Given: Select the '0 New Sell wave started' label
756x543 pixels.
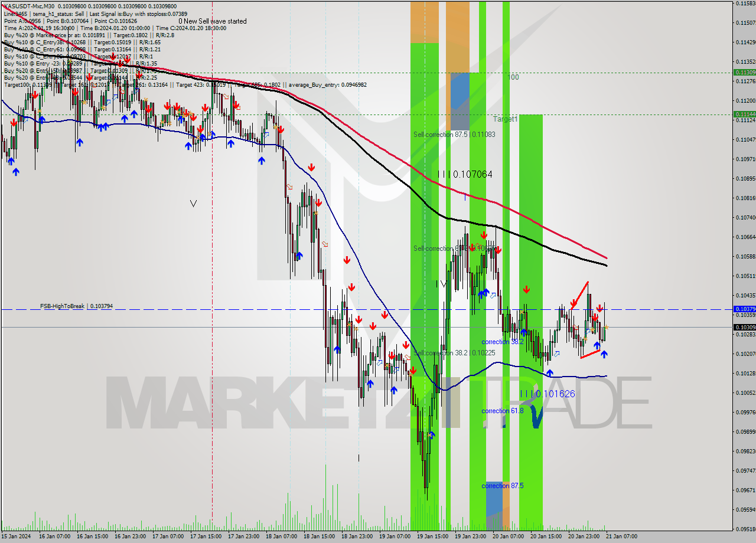Looking at the screenshot, I should (213, 21).
